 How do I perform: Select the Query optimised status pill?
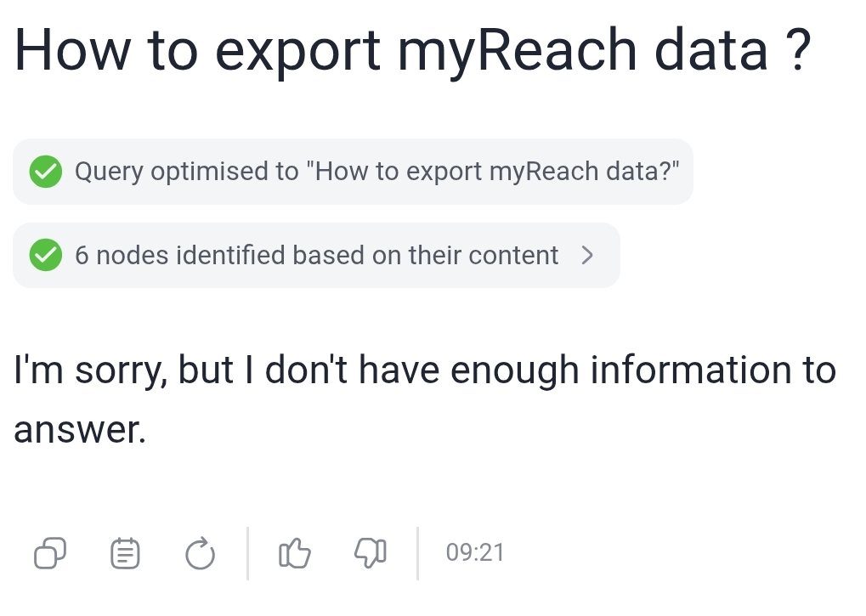click(x=353, y=172)
